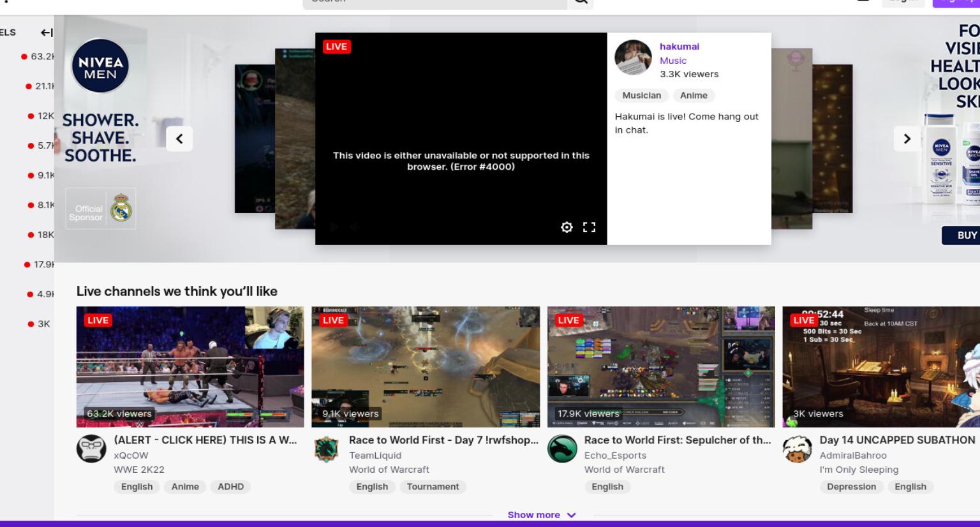Enter fullscreen on featured video

[x=590, y=227]
